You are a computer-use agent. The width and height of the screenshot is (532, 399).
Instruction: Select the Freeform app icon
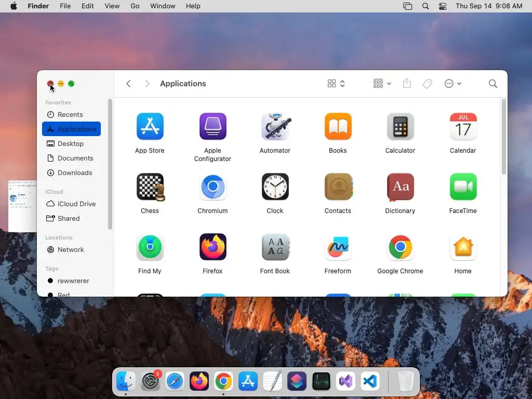pos(338,247)
